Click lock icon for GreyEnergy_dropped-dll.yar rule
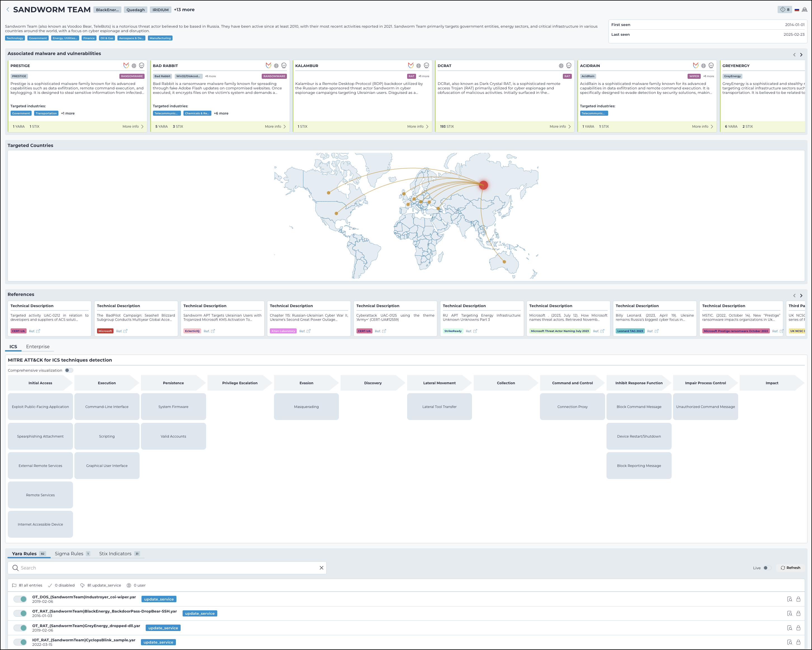This screenshot has width=812, height=650. [798, 628]
